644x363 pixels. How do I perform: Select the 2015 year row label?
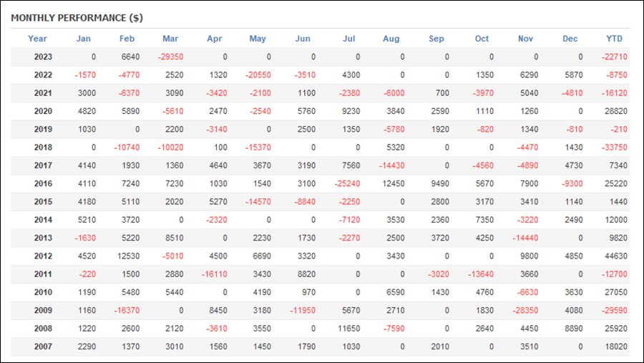[43, 201]
